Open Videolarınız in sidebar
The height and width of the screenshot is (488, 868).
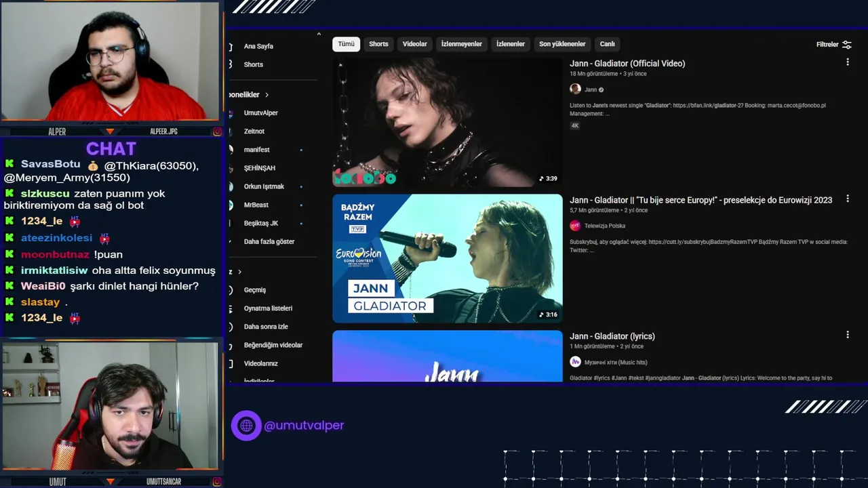261,363
